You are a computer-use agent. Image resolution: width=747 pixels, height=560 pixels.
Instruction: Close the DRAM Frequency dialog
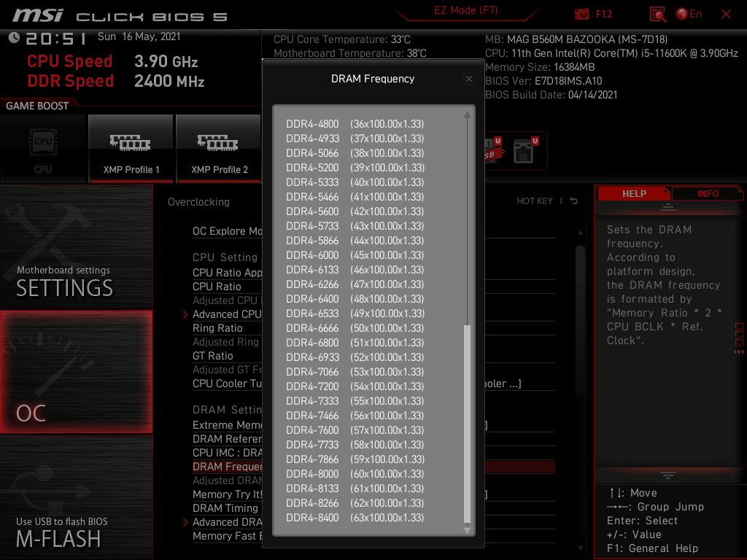pos(469,79)
